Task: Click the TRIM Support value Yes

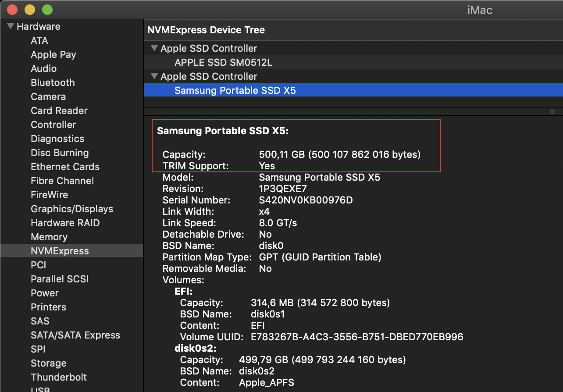Action: pos(267,166)
